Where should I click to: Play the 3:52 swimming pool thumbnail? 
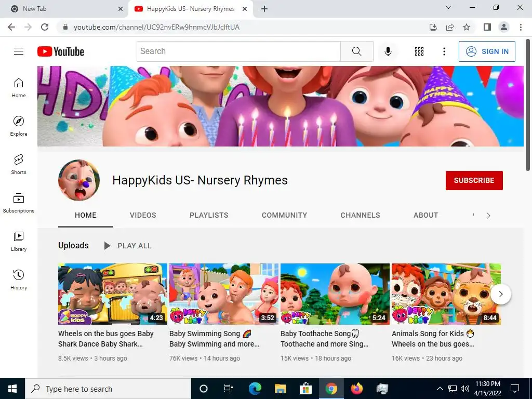224,294
